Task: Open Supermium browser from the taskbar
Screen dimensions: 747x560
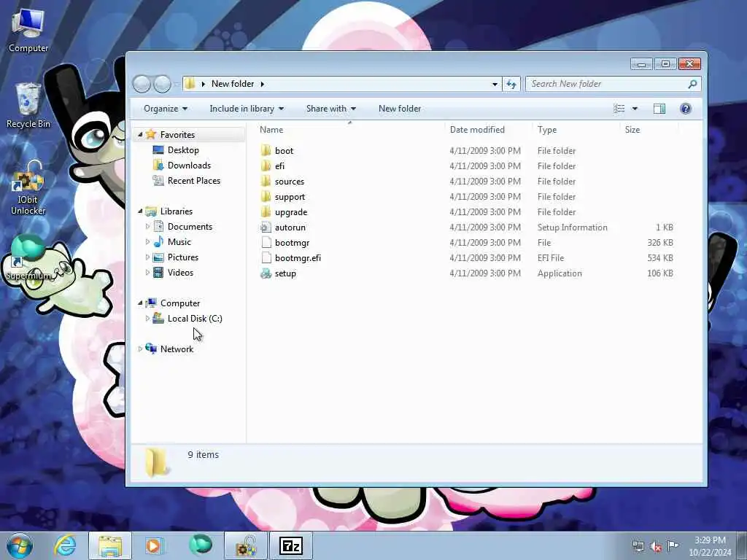Action: (x=200, y=545)
